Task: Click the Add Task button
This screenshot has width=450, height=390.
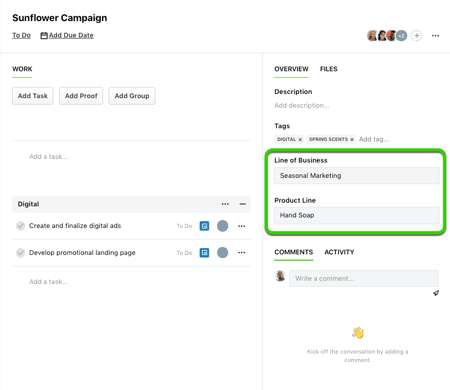Action: pos(33,96)
